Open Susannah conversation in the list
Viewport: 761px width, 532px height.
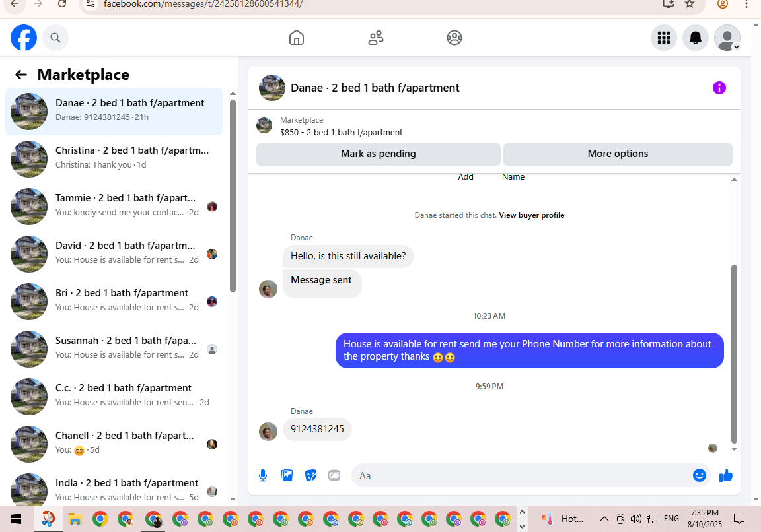tap(114, 349)
